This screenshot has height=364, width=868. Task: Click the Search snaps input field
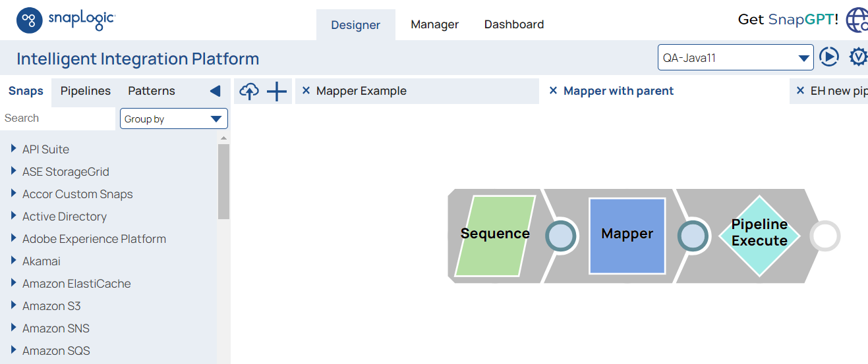pos(58,118)
